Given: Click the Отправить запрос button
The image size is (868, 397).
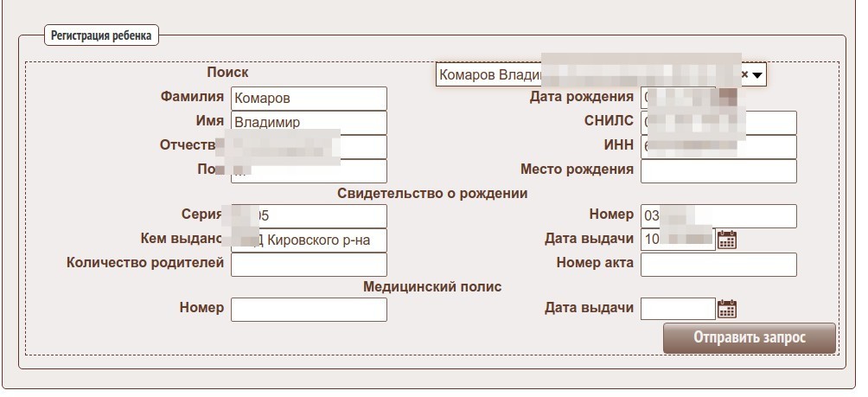Looking at the screenshot, I should click(x=749, y=338).
